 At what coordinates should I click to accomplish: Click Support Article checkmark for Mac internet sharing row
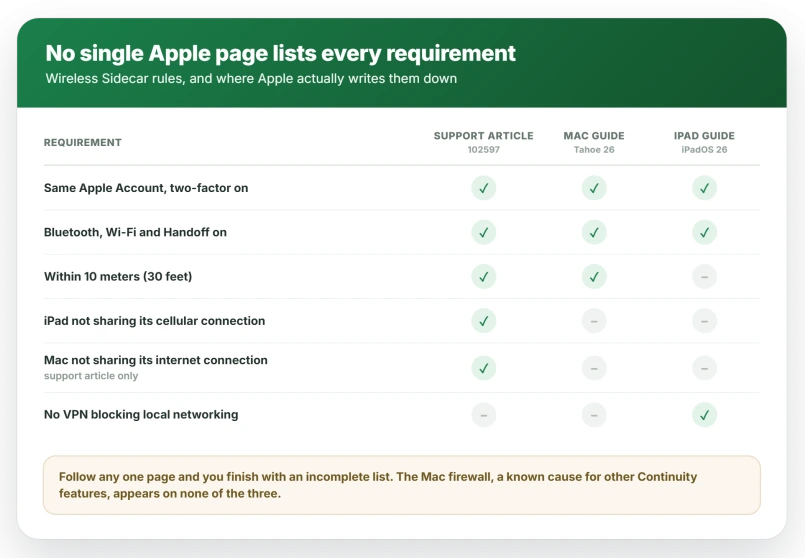coord(484,368)
